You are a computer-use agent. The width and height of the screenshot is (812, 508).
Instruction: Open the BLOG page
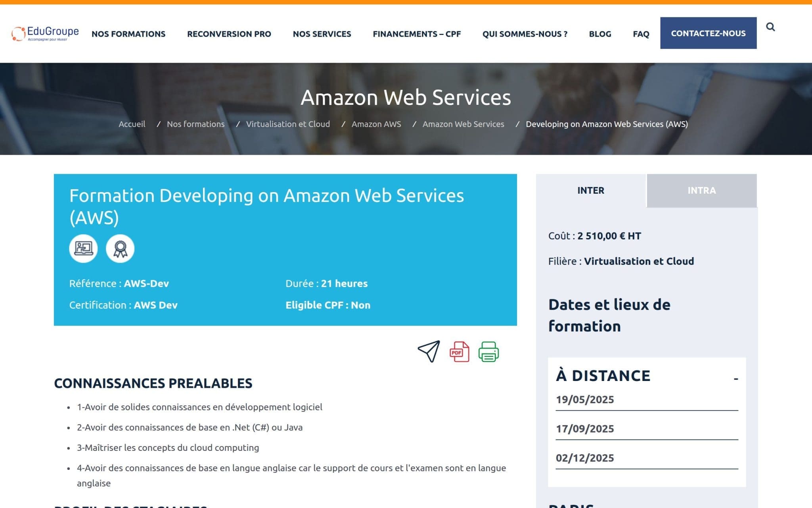(600, 34)
